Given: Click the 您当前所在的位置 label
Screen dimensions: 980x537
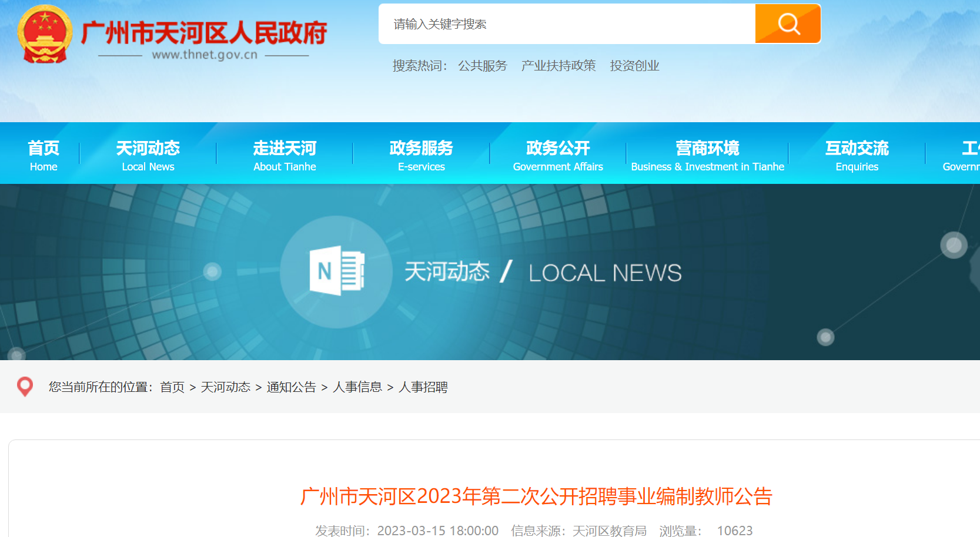Looking at the screenshot, I should click(x=101, y=387).
